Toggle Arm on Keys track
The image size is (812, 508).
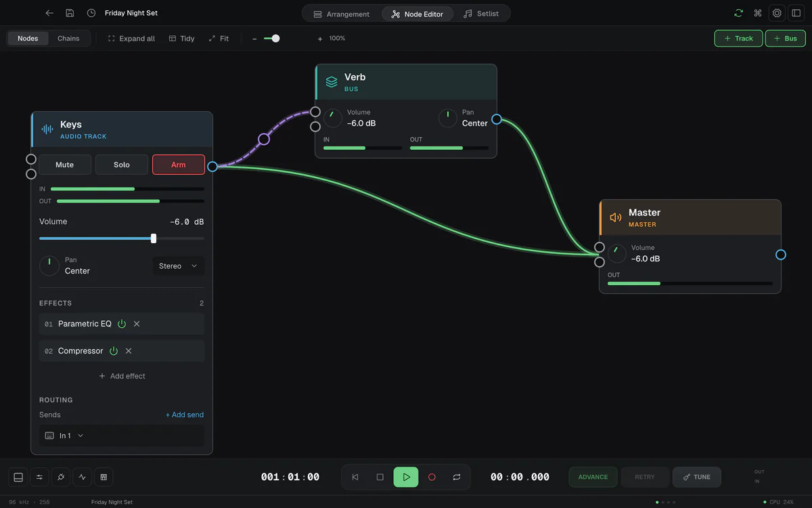(179, 165)
